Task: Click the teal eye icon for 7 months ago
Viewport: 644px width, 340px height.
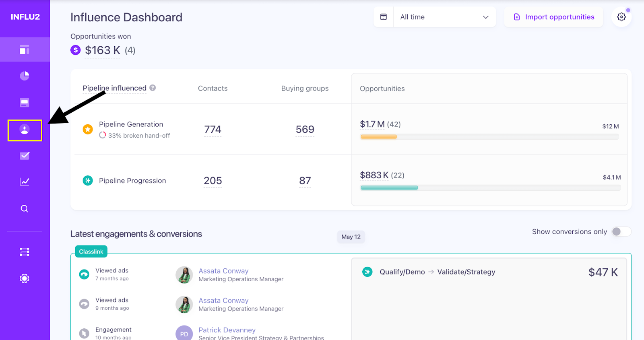Action: [84, 274]
